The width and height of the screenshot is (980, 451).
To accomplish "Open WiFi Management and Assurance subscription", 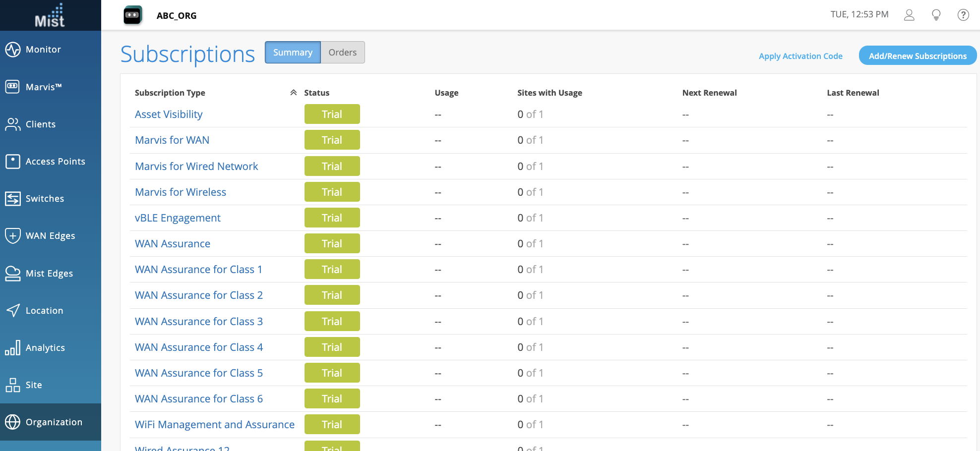I will 214,425.
